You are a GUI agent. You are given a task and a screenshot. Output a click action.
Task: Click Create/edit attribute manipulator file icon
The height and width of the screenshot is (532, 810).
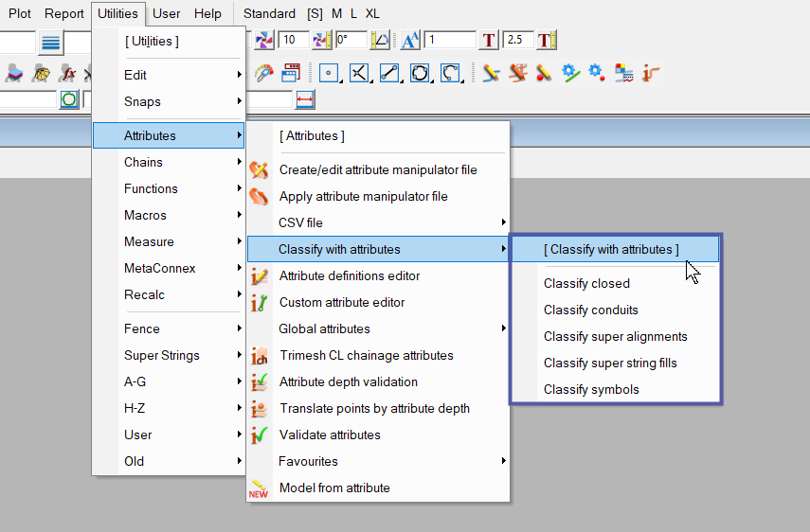(x=259, y=170)
